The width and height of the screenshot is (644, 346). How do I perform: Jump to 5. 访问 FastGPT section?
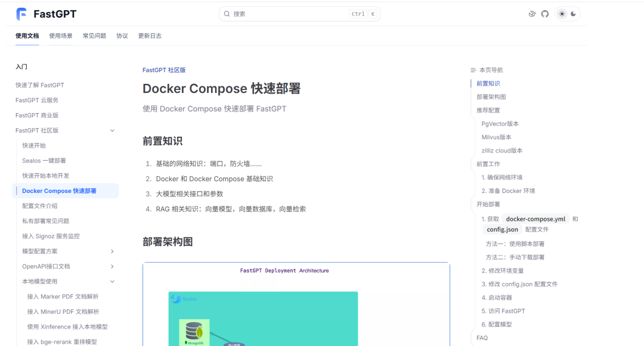coord(503,311)
